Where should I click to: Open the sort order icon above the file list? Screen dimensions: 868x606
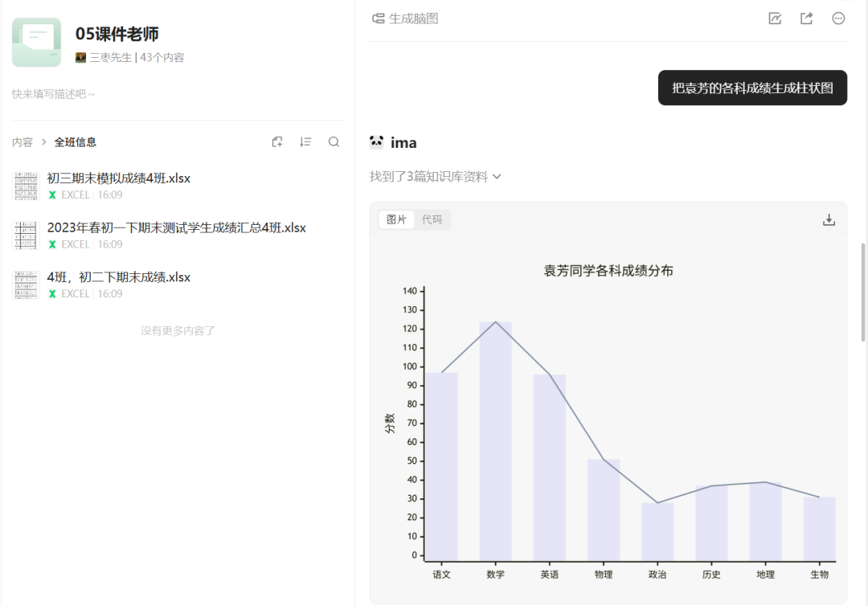pos(305,141)
